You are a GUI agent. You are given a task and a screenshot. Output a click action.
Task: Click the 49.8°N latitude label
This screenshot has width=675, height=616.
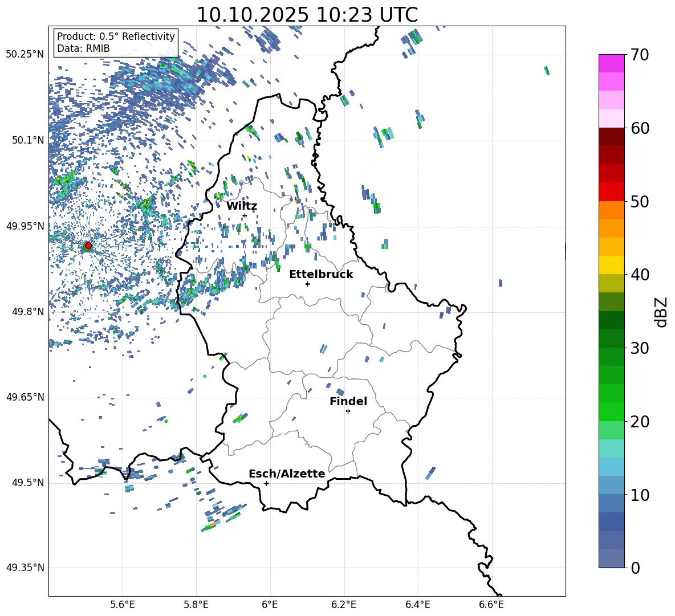28,312
